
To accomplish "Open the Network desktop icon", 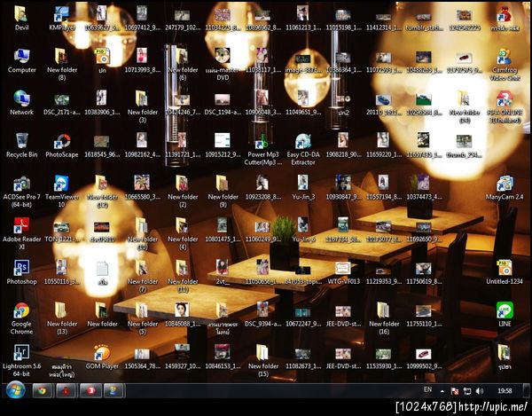I will [21, 103].
